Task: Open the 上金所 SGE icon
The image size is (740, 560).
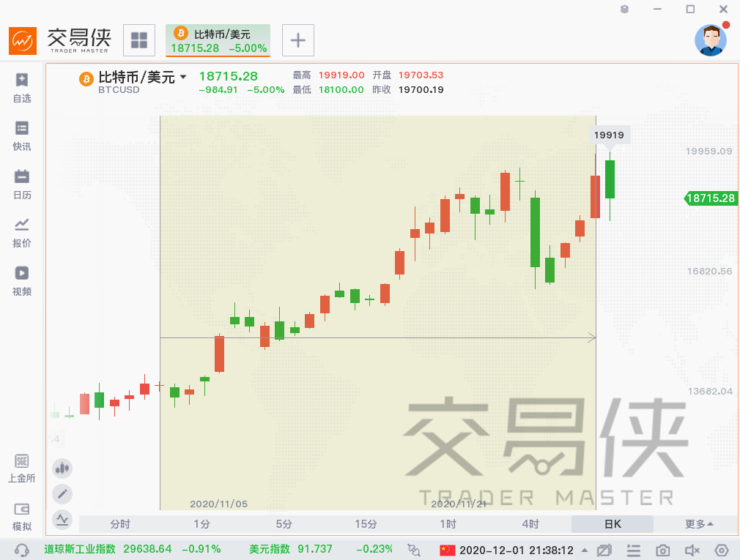Action: click(x=22, y=468)
